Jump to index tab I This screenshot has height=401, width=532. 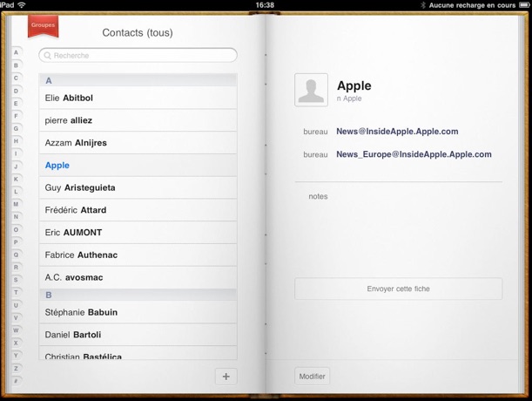pos(16,153)
